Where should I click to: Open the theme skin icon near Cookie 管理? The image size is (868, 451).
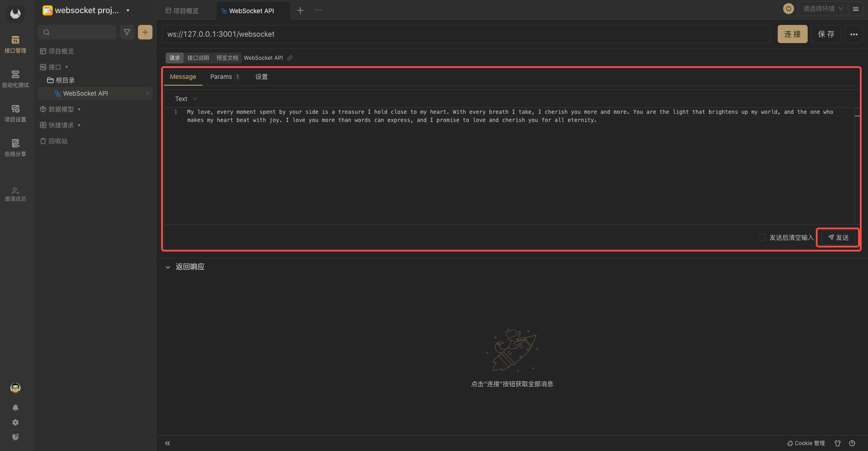837,443
